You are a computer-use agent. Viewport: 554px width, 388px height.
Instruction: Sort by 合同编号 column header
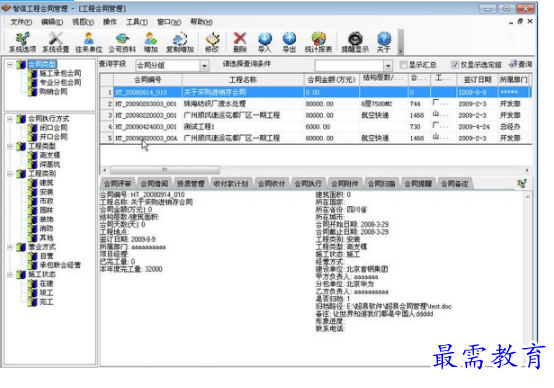pyautogui.click(x=148, y=80)
